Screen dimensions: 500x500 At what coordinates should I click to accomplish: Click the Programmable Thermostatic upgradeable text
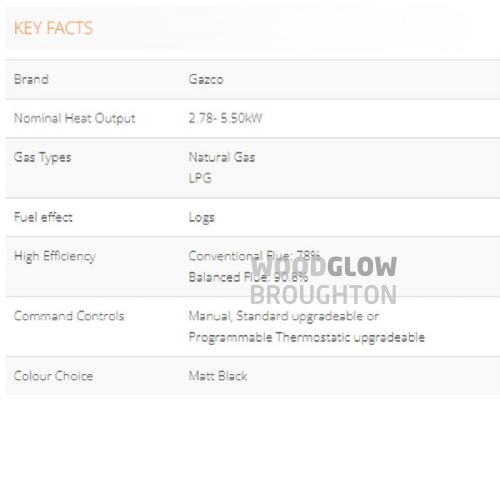307,337
